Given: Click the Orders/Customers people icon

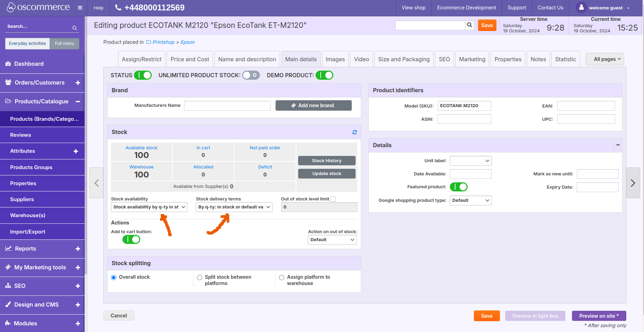Looking at the screenshot, I should (x=8, y=82).
